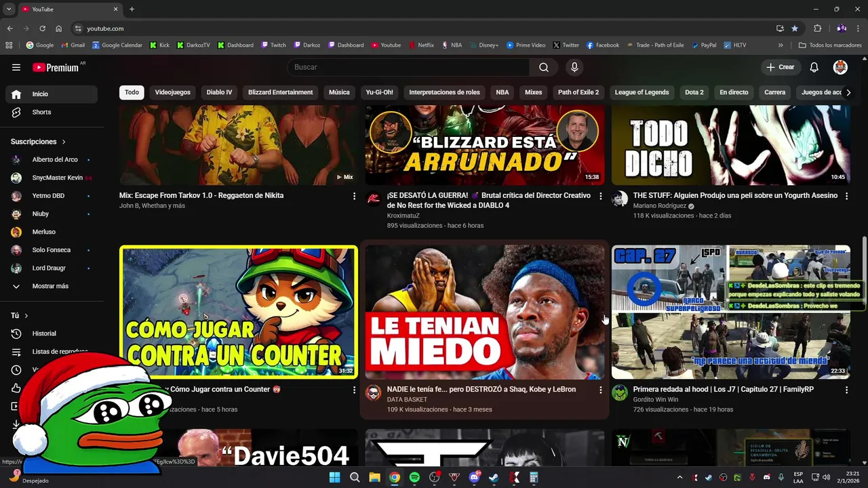Show more category chips with arrow
The image size is (868, 488).
click(x=848, y=92)
